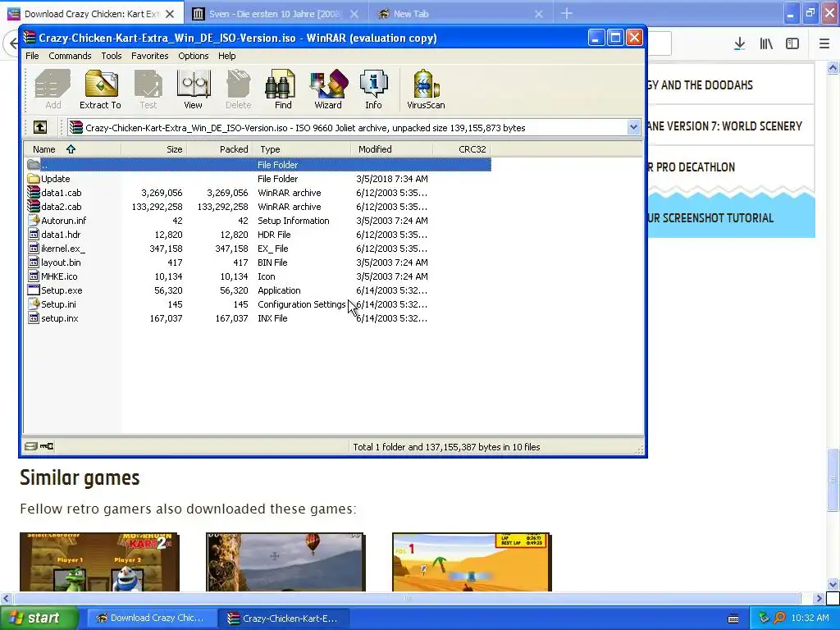This screenshot has width=840, height=630.
Task: Select the data2.cab archive icon
Action: tap(33, 206)
